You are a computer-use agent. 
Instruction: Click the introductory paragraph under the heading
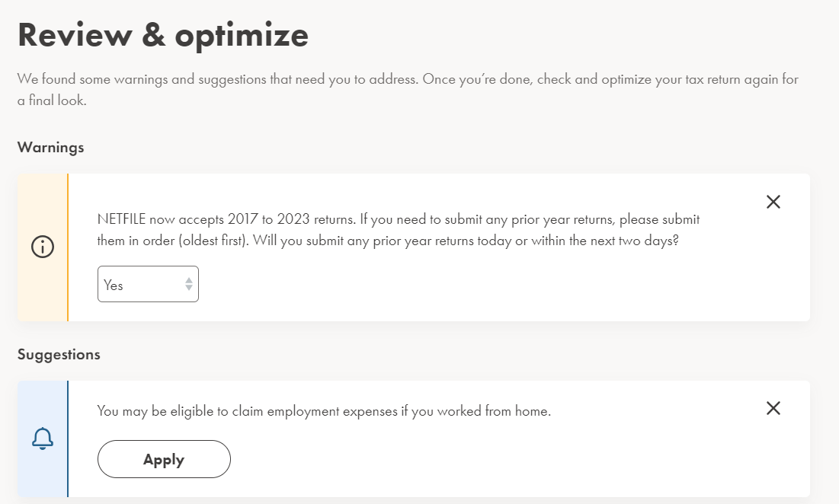[408, 90]
